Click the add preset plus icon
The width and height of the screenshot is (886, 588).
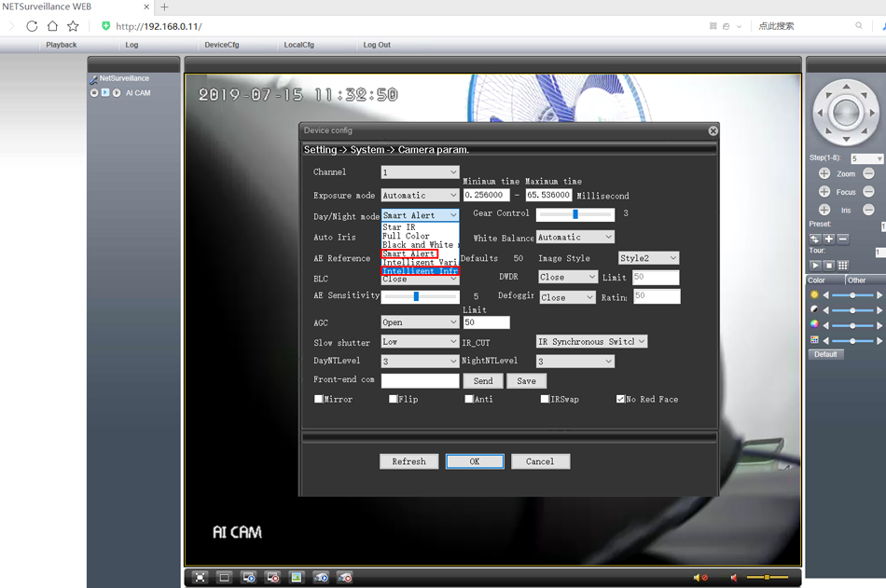(828, 239)
